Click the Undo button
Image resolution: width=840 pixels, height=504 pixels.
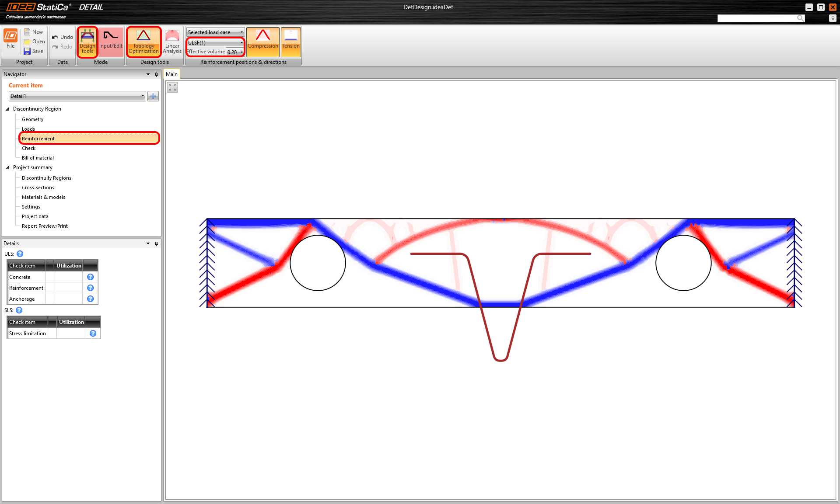coord(62,37)
